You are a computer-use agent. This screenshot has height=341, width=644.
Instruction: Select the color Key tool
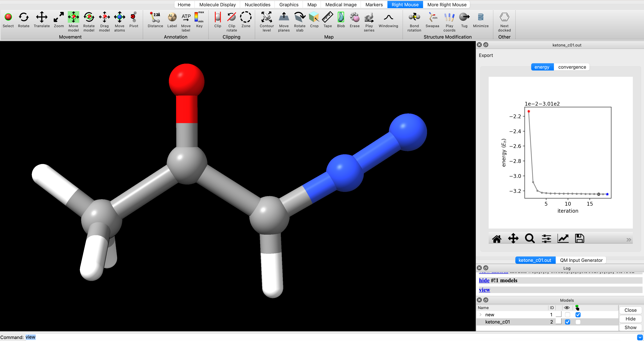tap(199, 17)
